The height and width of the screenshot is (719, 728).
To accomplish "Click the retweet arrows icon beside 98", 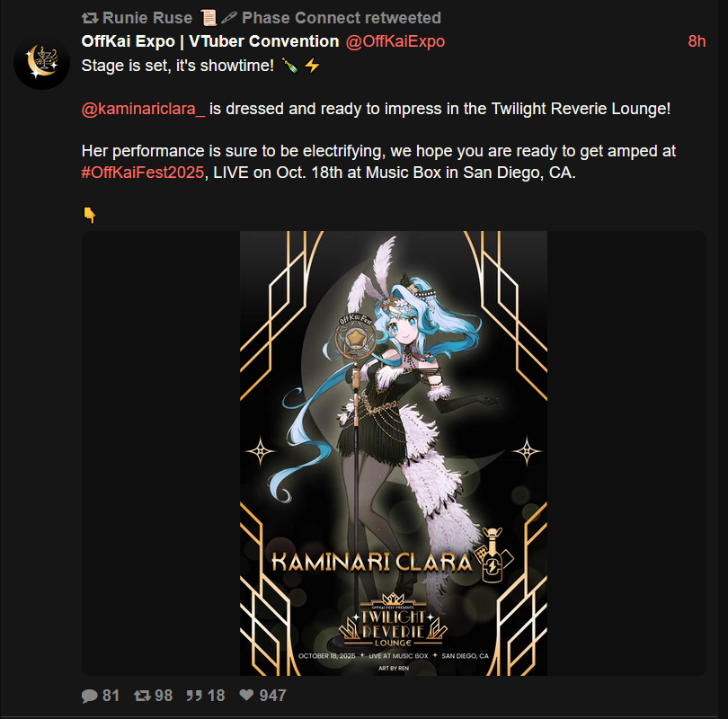I will (142, 696).
